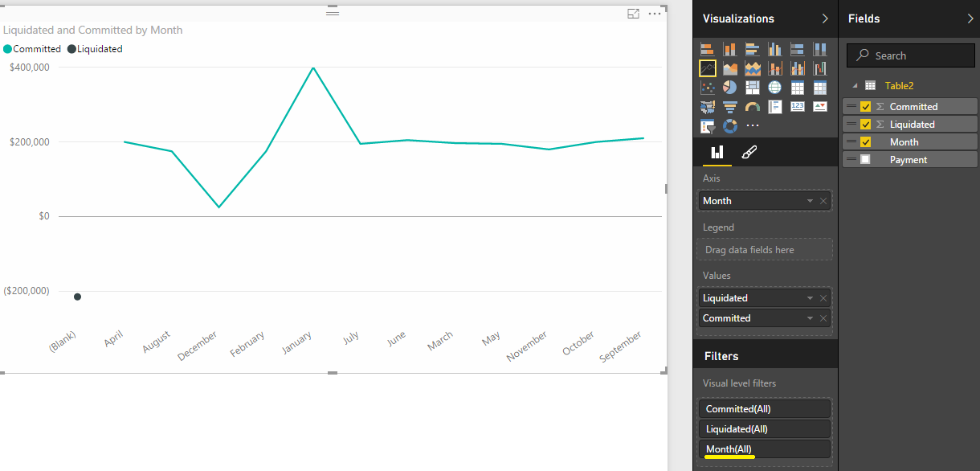Select the pie chart visualization
The width and height of the screenshot is (980, 471).
click(x=730, y=88)
